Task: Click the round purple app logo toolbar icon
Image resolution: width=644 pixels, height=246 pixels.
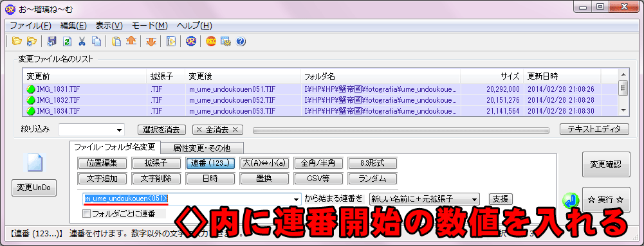Action: (x=191, y=41)
